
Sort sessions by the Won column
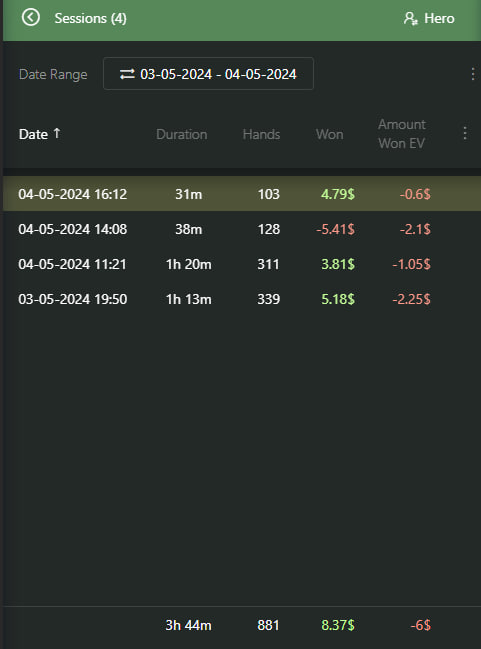329,135
